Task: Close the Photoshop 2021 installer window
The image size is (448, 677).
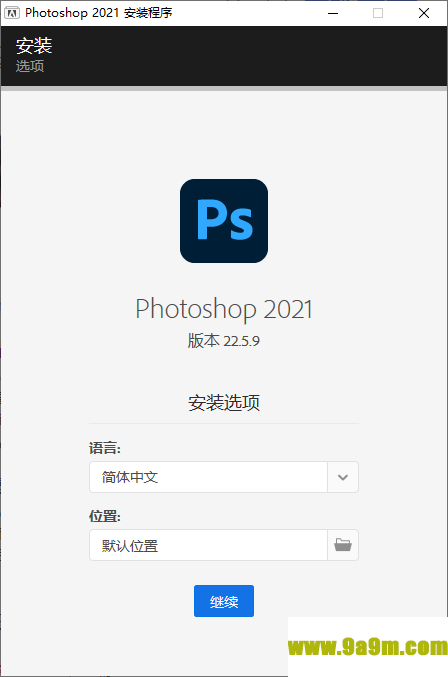Action: (x=424, y=13)
